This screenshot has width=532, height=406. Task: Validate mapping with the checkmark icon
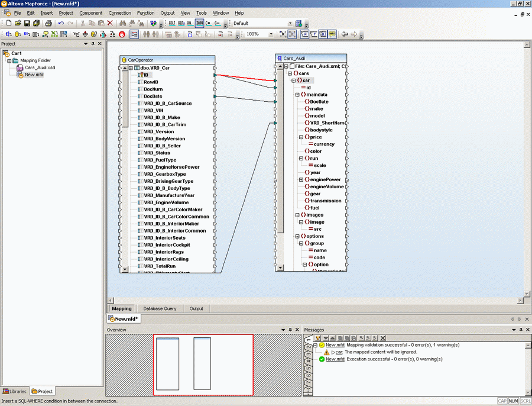pyautogui.click(x=153, y=23)
